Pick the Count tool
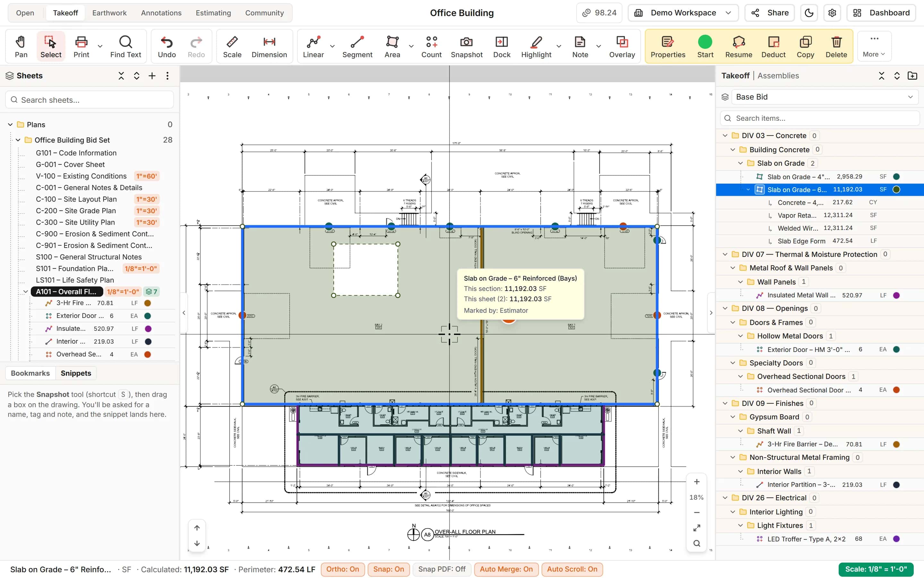924x578 pixels. [432, 47]
